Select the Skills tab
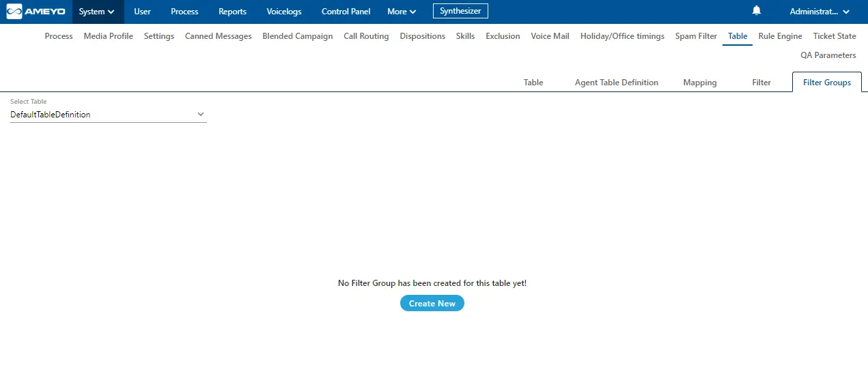Viewport: 868px width, 389px height. pos(465,36)
